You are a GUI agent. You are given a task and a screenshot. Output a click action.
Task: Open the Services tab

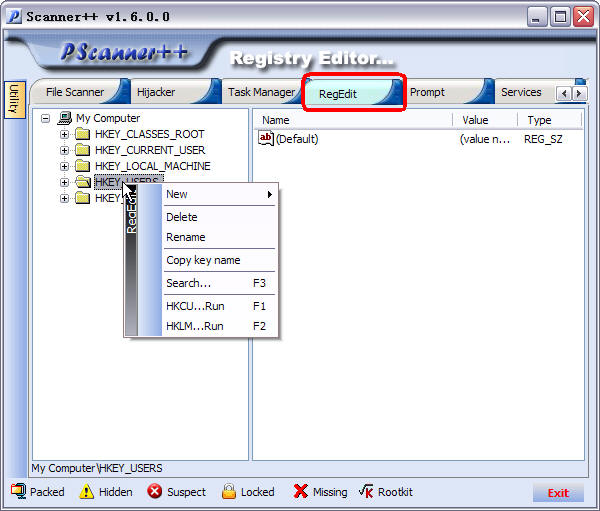[521, 92]
